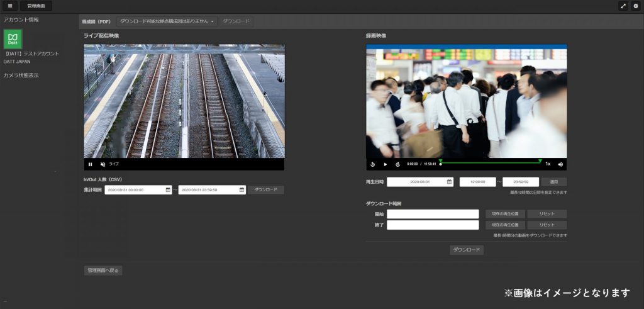
Task: Open the 再生日時 calendar date picker
Action: (x=449, y=182)
